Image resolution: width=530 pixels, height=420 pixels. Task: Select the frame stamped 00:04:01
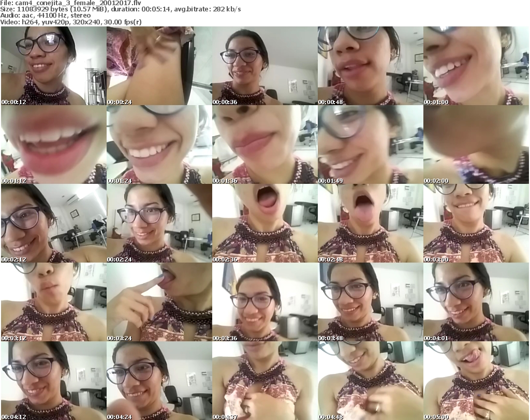(476, 302)
